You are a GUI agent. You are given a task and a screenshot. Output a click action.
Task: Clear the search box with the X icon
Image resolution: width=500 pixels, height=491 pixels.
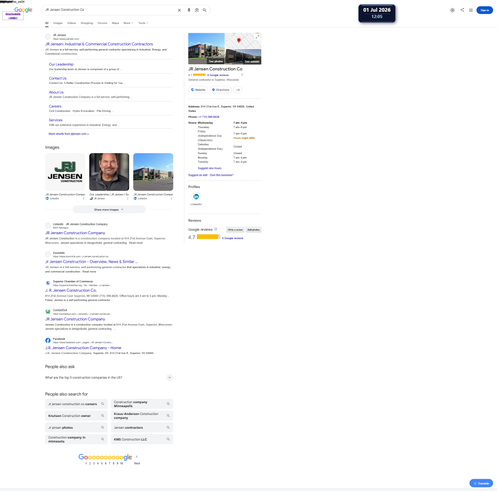(x=179, y=10)
